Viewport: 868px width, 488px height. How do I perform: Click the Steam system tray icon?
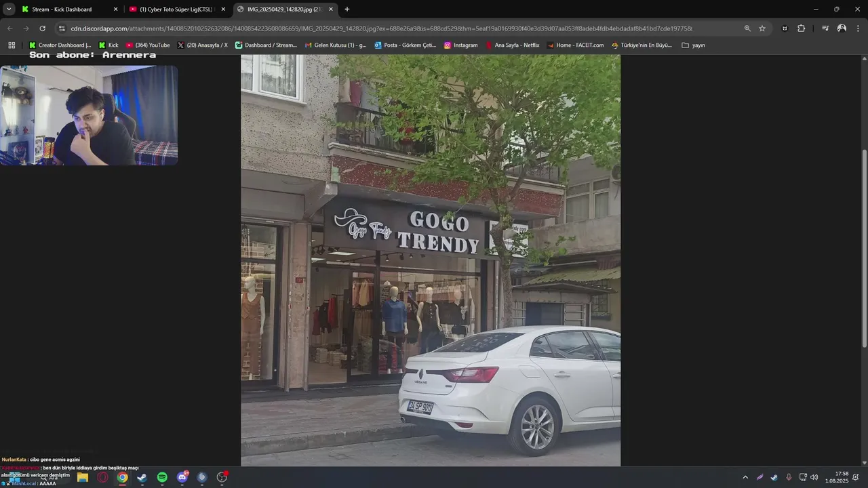pos(774,477)
